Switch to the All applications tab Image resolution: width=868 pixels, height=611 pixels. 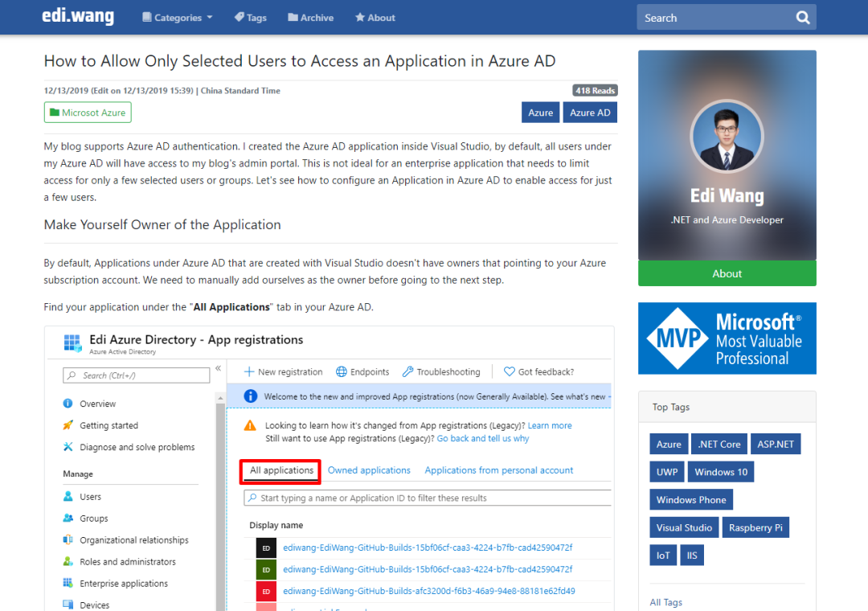click(281, 470)
